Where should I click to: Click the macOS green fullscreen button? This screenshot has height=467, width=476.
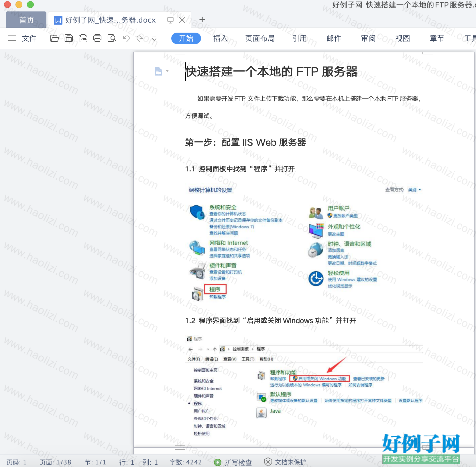(30, 5)
